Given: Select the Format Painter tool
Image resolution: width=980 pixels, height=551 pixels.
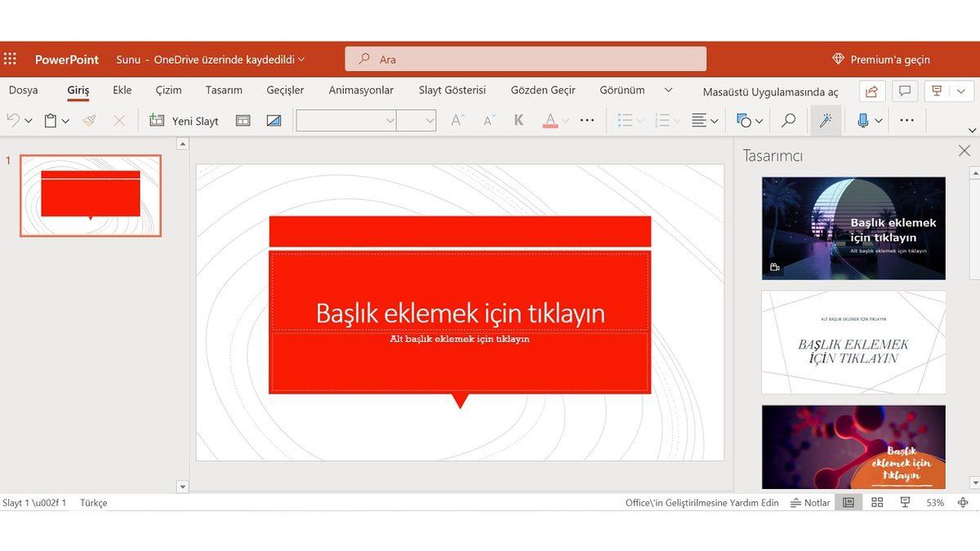Looking at the screenshot, I should click(x=90, y=120).
